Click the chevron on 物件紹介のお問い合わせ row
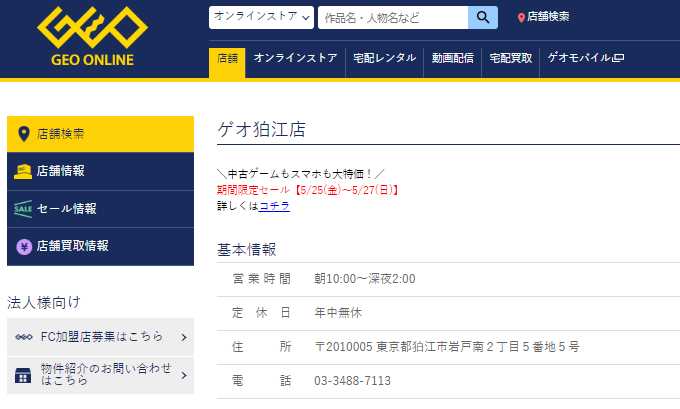The height and width of the screenshot is (409, 680). pos(184,375)
